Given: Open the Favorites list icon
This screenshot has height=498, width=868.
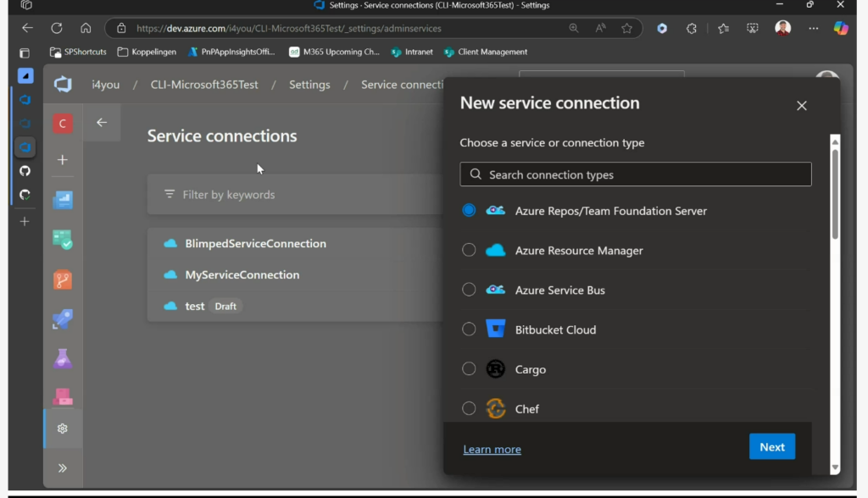Looking at the screenshot, I should [724, 28].
